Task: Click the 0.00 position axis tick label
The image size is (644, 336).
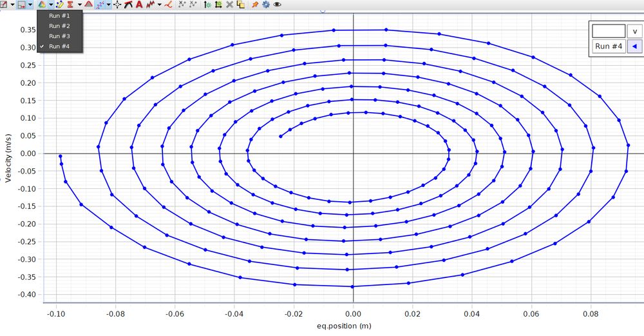Action: pyautogui.click(x=353, y=314)
